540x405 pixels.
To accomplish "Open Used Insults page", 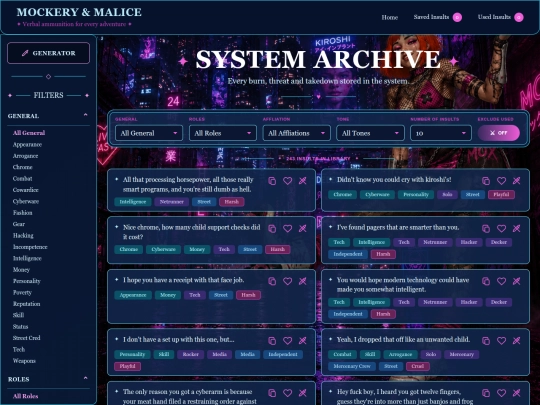I will tap(500, 17).
